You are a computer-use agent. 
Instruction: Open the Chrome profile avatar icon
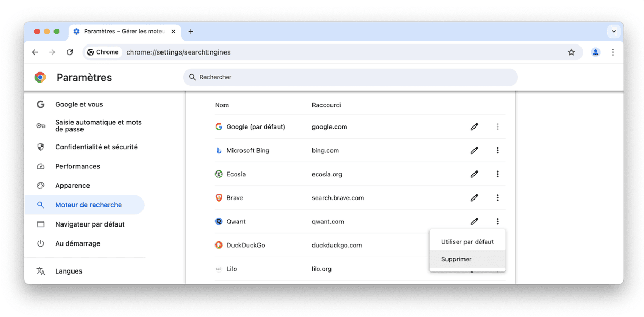(x=595, y=52)
